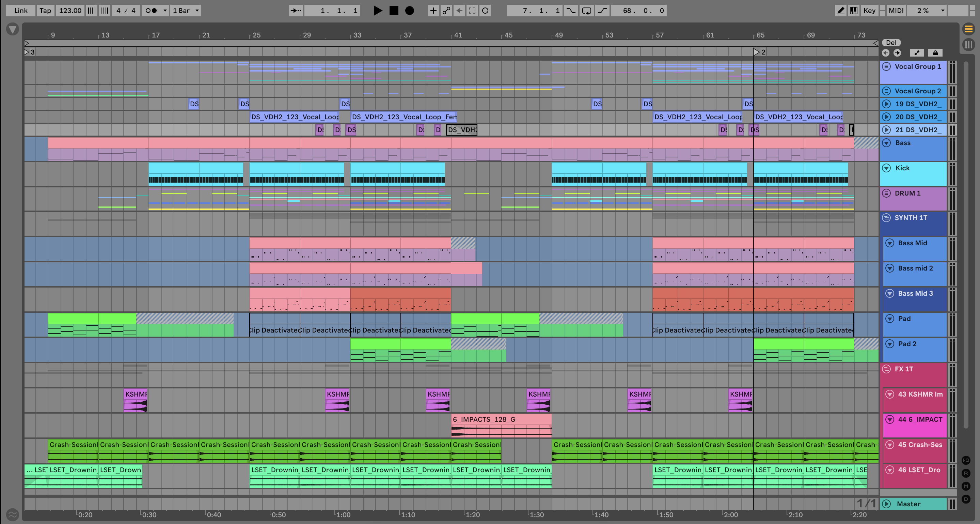Start playback with the Play button
980x524 pixels.
[377, 11]
